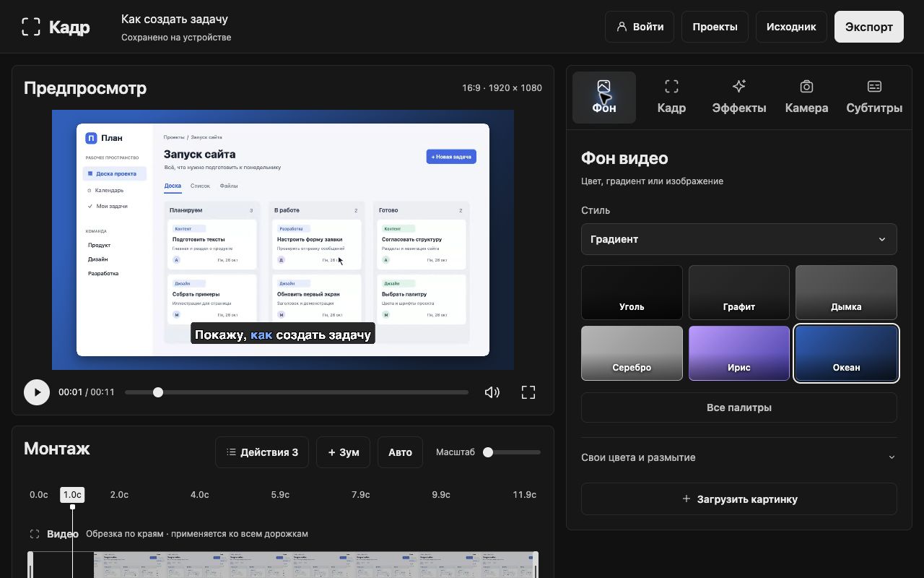Screen dimensions: 924x578
Task: Click the Масштаб timeline zoom slider
Action: click(x=513, y=452)
